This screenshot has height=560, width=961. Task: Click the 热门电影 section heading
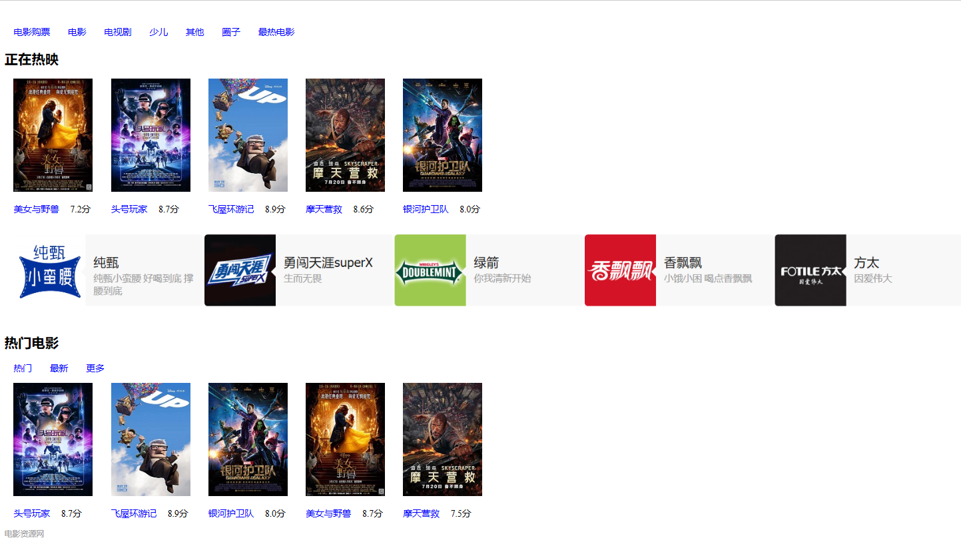[x=32, y=344]
